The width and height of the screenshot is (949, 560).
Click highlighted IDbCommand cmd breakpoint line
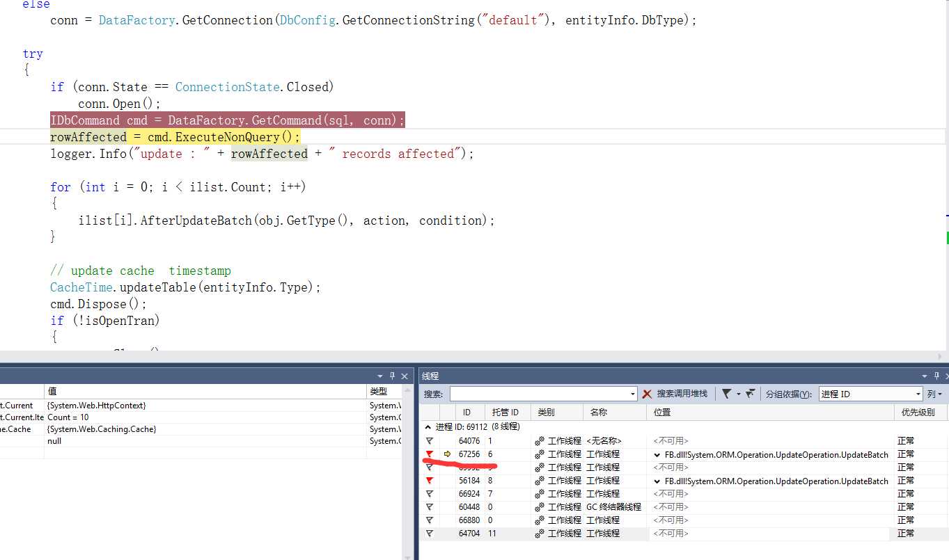(227, 120)
